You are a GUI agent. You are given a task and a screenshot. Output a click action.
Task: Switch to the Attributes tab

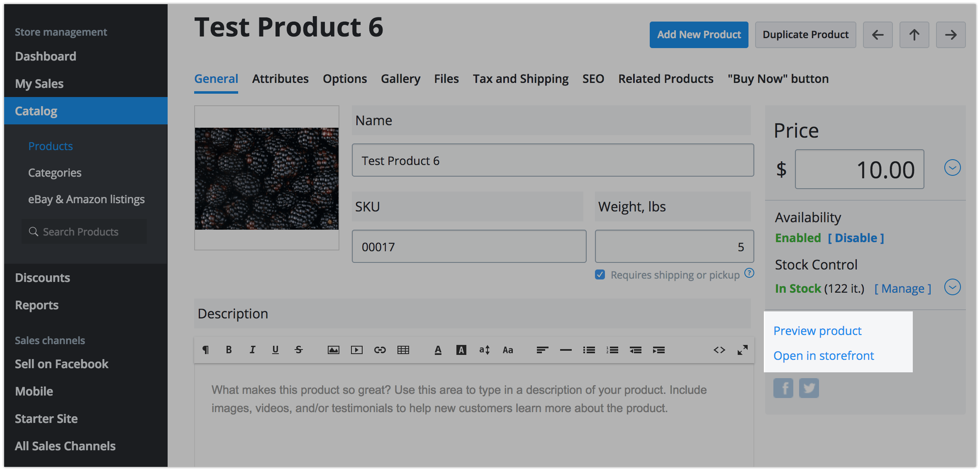[280, 79]
